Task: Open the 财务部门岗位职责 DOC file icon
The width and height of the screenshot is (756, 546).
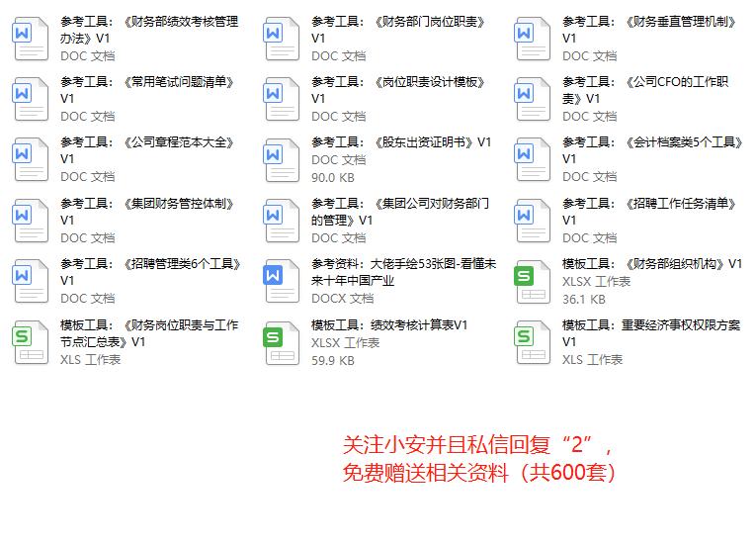Action: coord(282,39)
